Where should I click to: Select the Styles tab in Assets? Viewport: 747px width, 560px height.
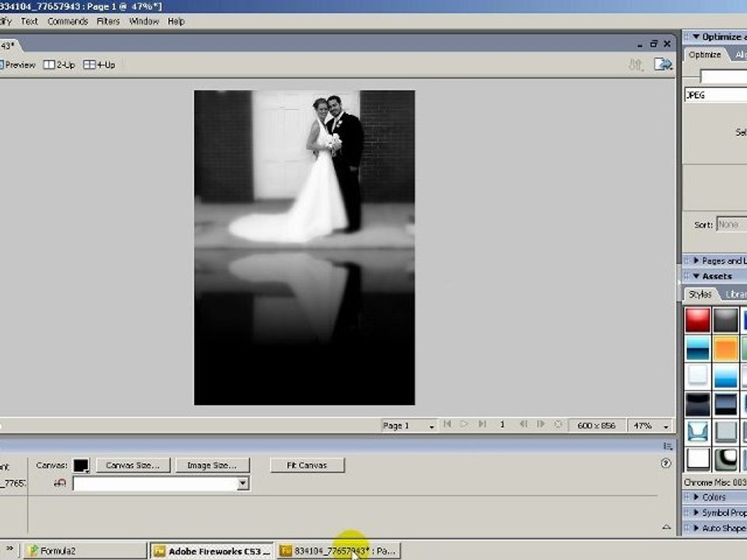pos(700,294)
